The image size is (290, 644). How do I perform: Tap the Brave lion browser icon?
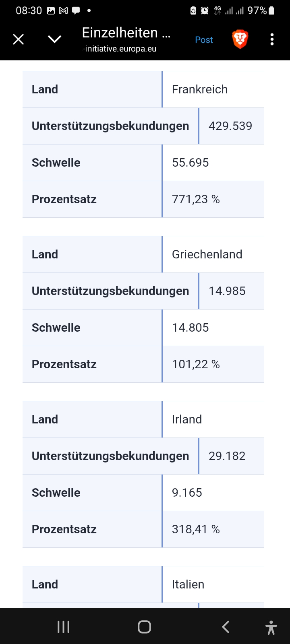pos(240,39)
